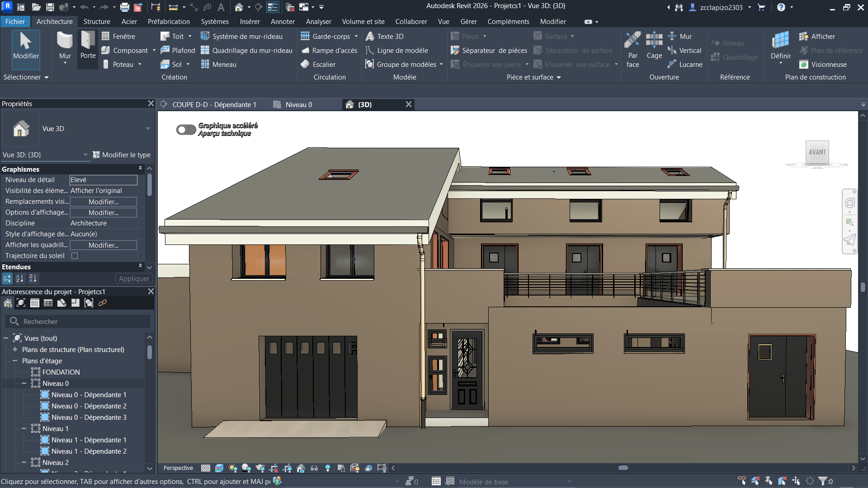Click the Porte door tool

point(88,45)
